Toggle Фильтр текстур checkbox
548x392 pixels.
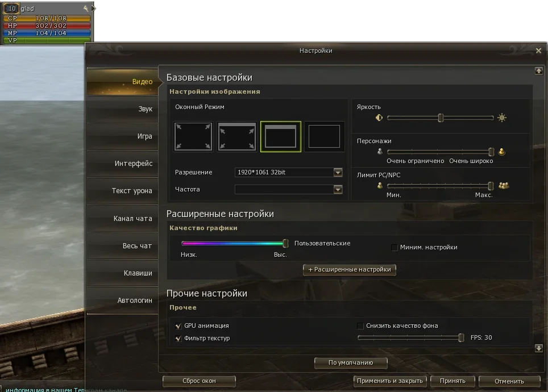pyautogui.click(x=178, y=338)
